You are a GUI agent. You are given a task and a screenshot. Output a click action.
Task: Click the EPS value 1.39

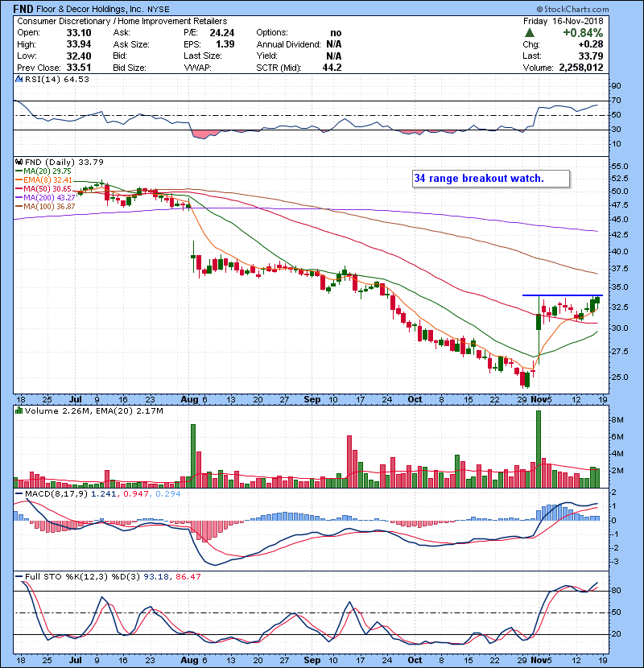[225, 44]
